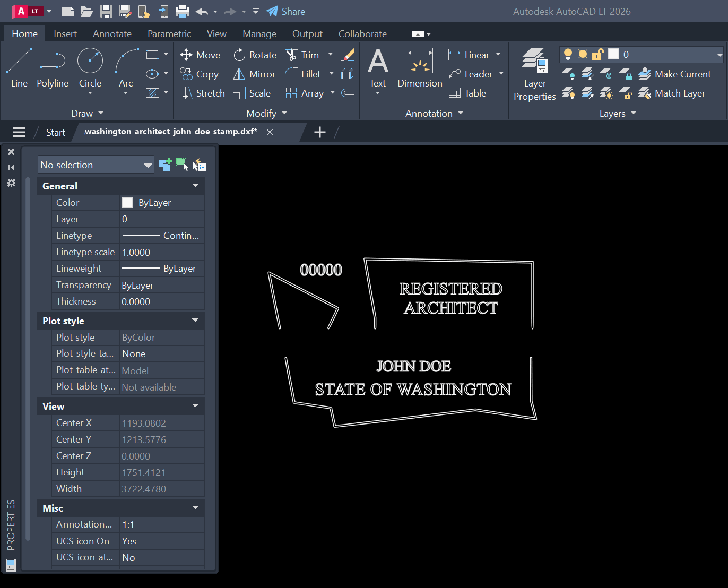The width and height of the screenshot is (728, 588).
Task: Choose the Ellipse tool icon
Action: (152, 74)
